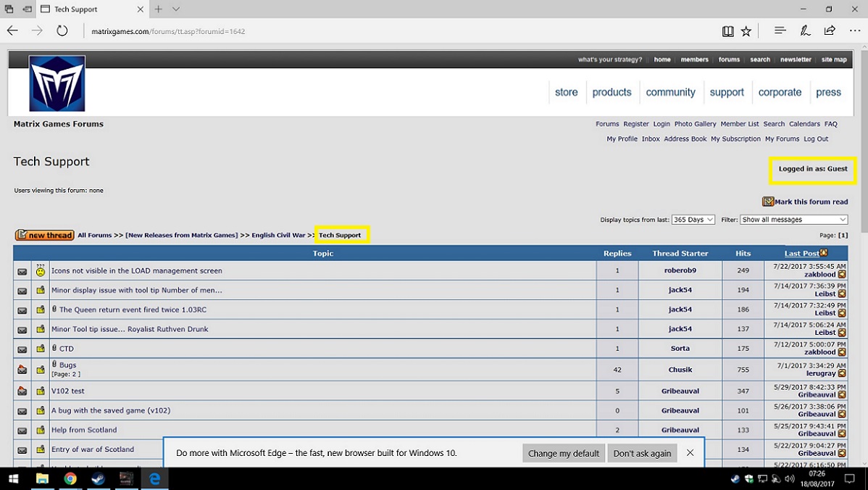The image size is (868, 490).
Task: Click the Tech Support browser tab
Action: tap(93, 9)
